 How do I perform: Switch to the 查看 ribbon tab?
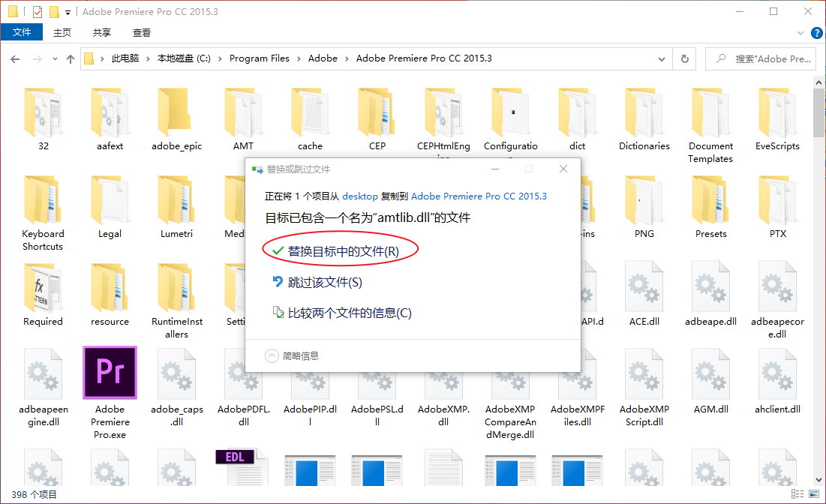(x=141, y=33)
